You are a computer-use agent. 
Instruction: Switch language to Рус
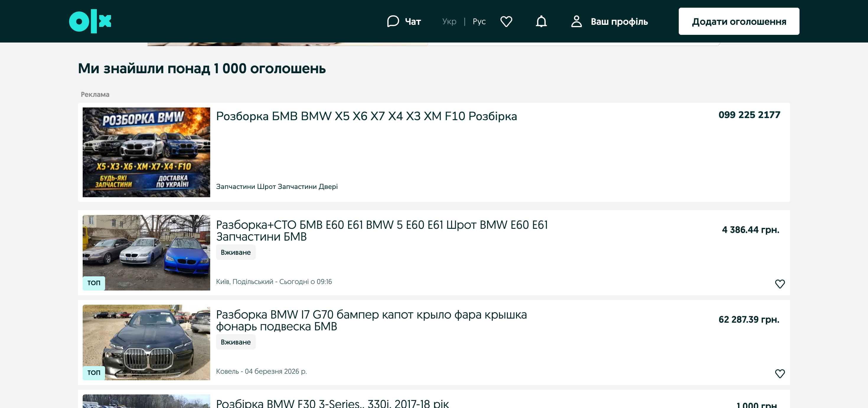(x=479, y=22)
